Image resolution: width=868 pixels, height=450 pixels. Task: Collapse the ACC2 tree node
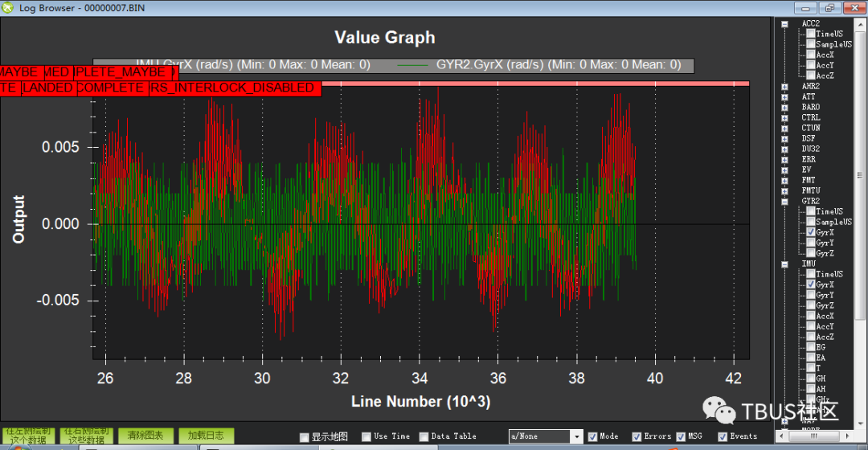click(x=784, y=24)
